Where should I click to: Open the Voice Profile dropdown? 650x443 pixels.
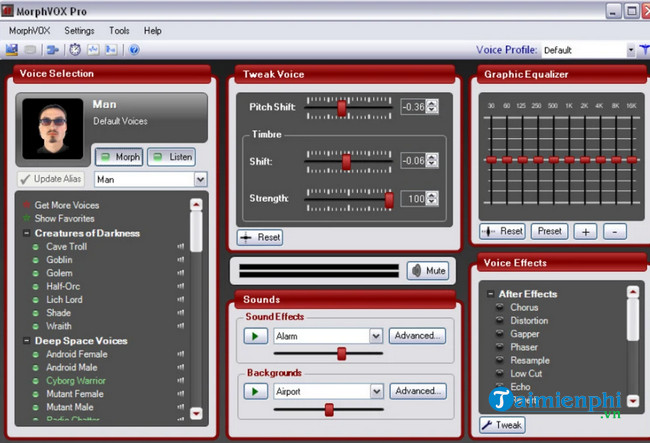click(x=631, y=50)
